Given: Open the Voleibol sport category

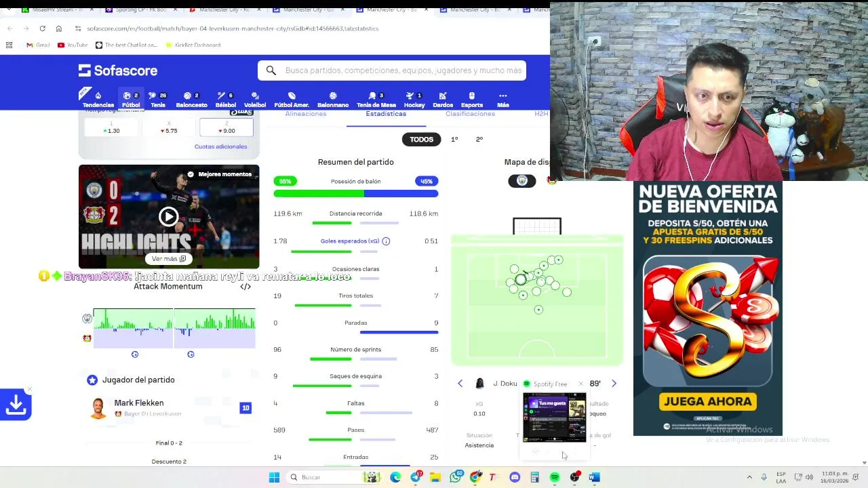Looking at the screenshot, I should pyautogui.click(x=255, y=100).
